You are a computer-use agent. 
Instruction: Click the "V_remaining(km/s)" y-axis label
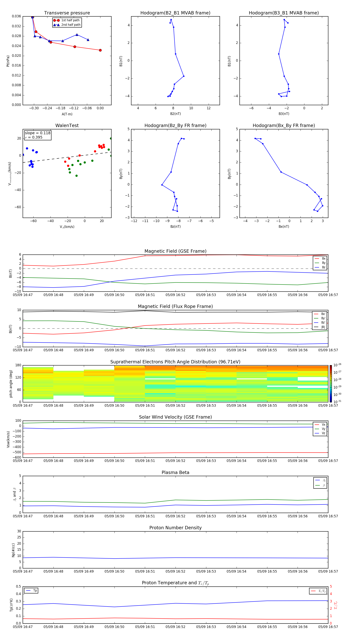coord(10,174)
